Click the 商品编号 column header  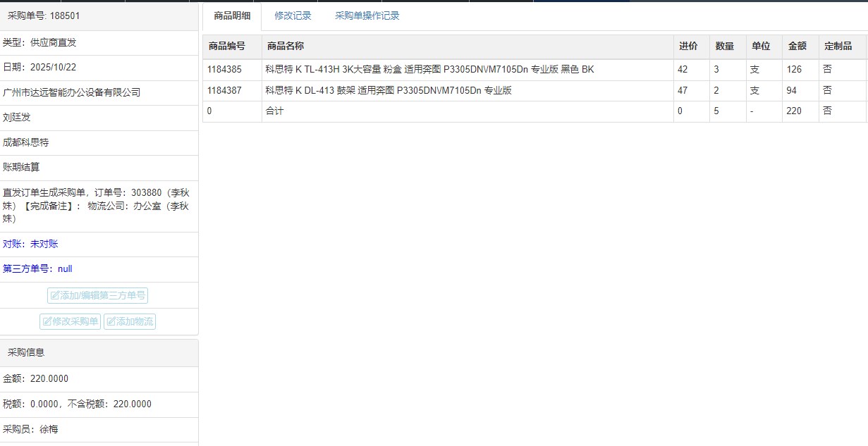point(226,47)
